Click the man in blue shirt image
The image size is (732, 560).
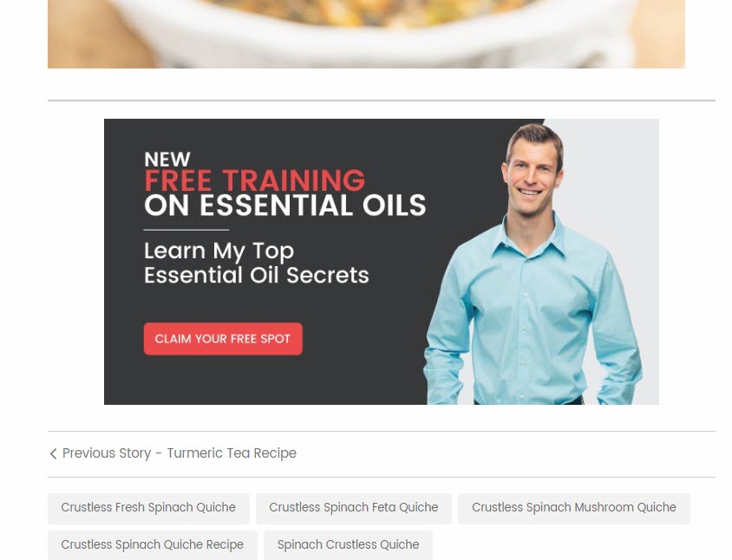(x=533, y=264)
